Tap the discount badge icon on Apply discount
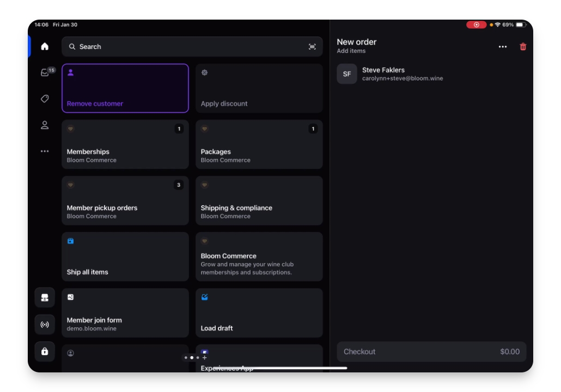The width and height of the screenshot is (561, 392). pyautogui.click(x=204, y=72)
